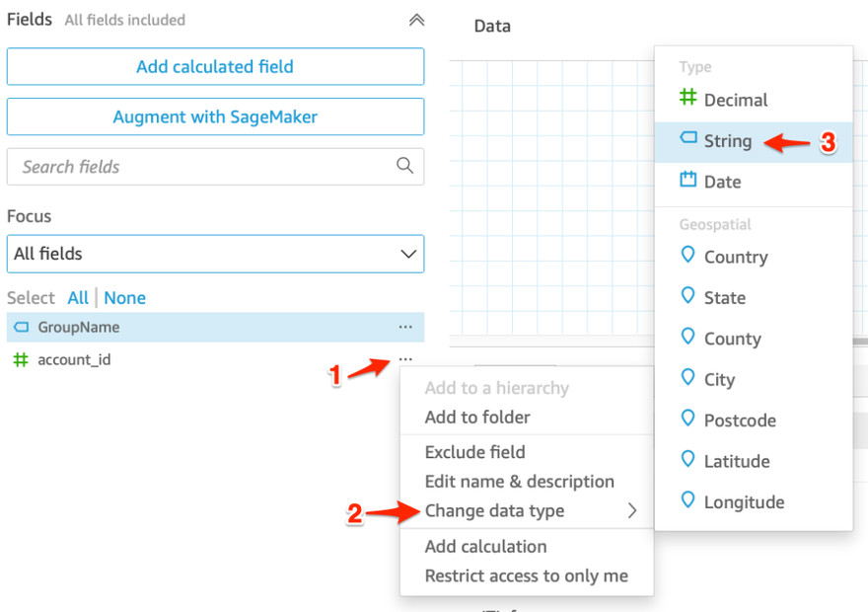Type in the Search fields box

[197, 167]
